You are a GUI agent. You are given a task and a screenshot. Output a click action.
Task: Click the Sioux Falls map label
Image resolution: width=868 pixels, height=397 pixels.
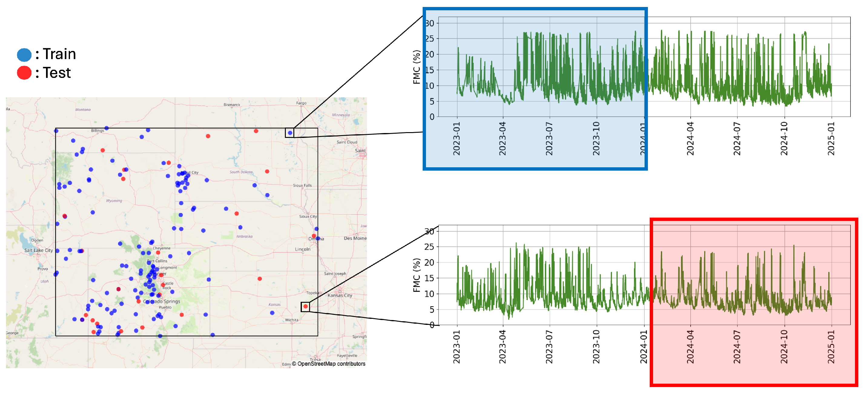pos(302,185)
